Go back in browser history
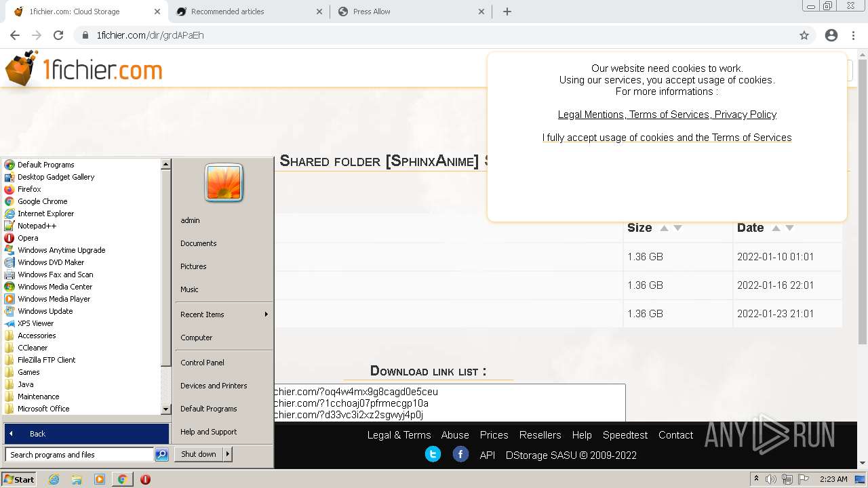This screenshot has height=488, width=868. point(15,35)
